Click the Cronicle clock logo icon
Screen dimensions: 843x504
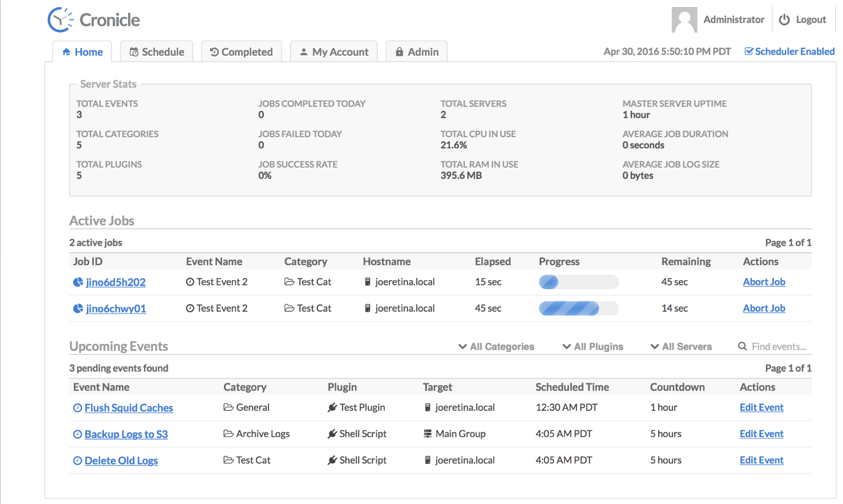(x=60, y=20)
